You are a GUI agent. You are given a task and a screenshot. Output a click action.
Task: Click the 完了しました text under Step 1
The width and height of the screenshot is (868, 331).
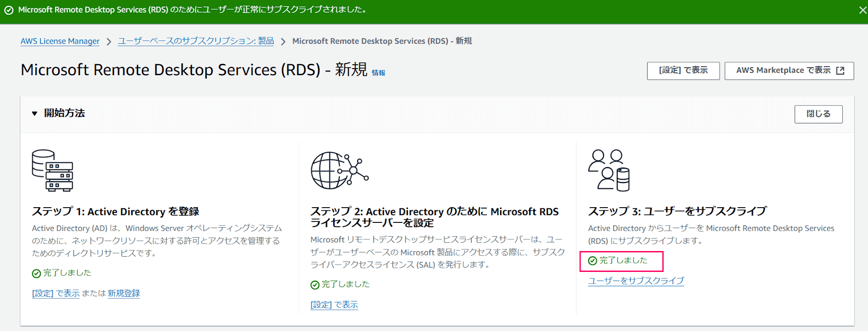tap(67, 273)
